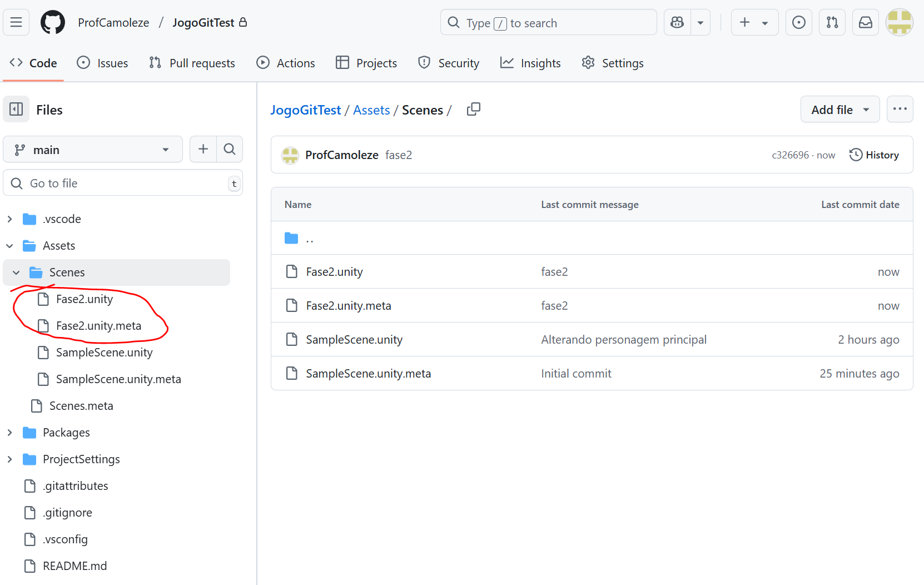Go to the Insights tab
924x585 pixels.
click(530, 63)
